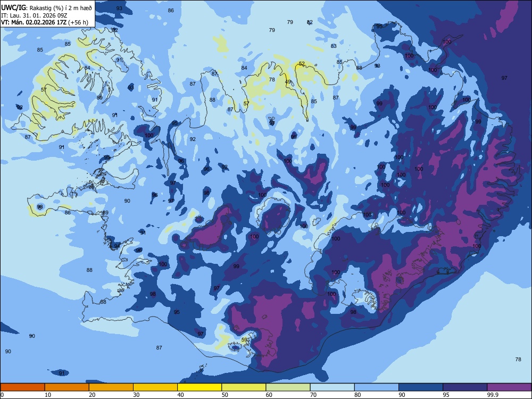Viewport: 532px width, 399px height.
Task: Click the '70' legend scale label
Action: click(313, 395)
